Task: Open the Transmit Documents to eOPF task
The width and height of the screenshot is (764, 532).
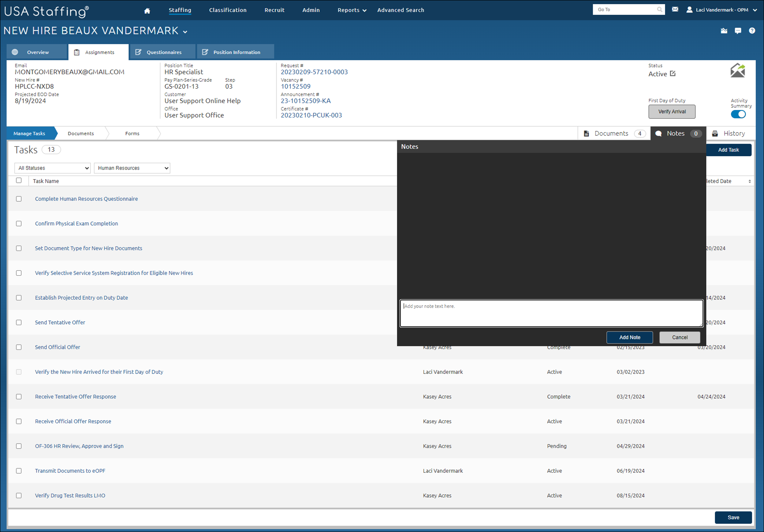Action: 70,471
